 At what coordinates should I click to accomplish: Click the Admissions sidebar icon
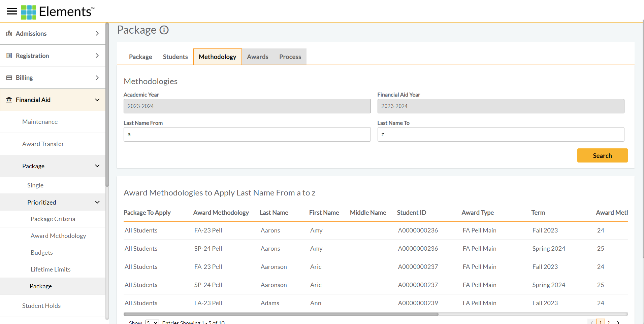click(9, 33)
